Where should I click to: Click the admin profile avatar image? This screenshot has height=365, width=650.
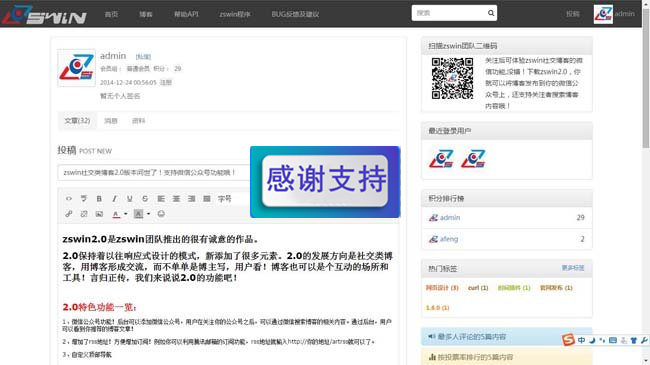76,68
